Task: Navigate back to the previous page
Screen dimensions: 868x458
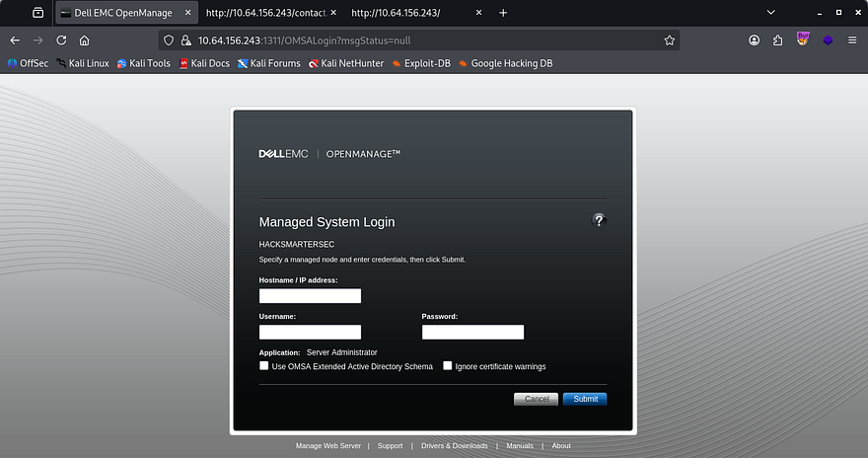Action: tap(15, 40)
